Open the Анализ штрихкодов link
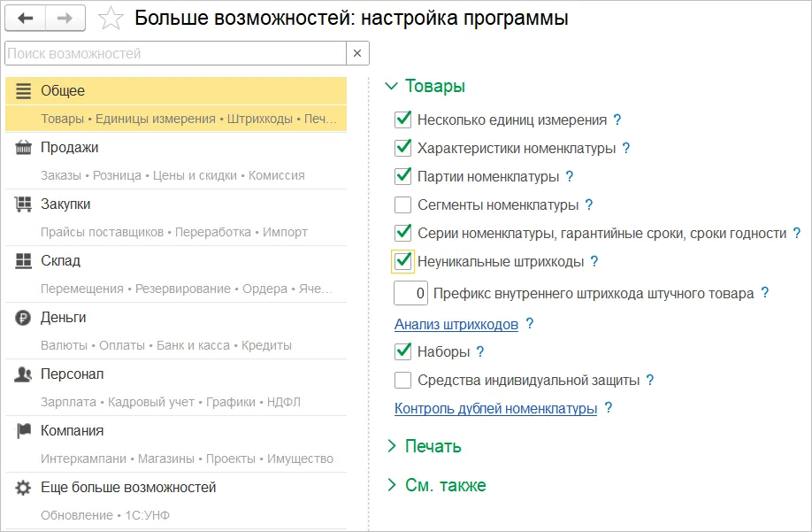812x532 pixels. coord(456,325)
